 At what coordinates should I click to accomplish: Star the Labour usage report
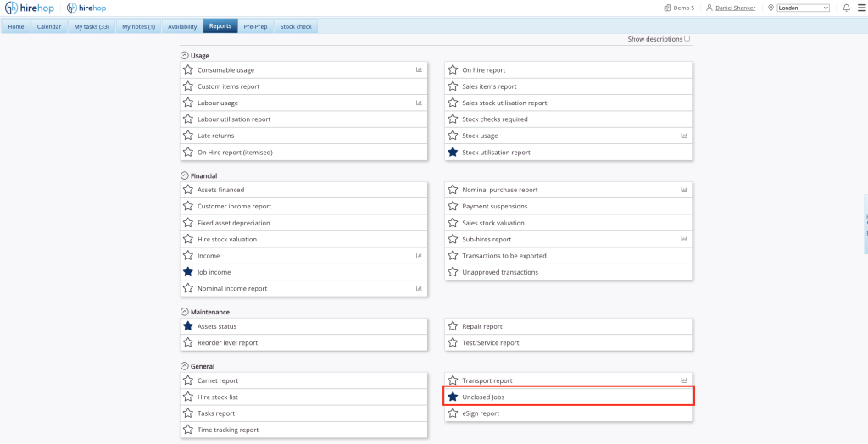click(188, 103)
